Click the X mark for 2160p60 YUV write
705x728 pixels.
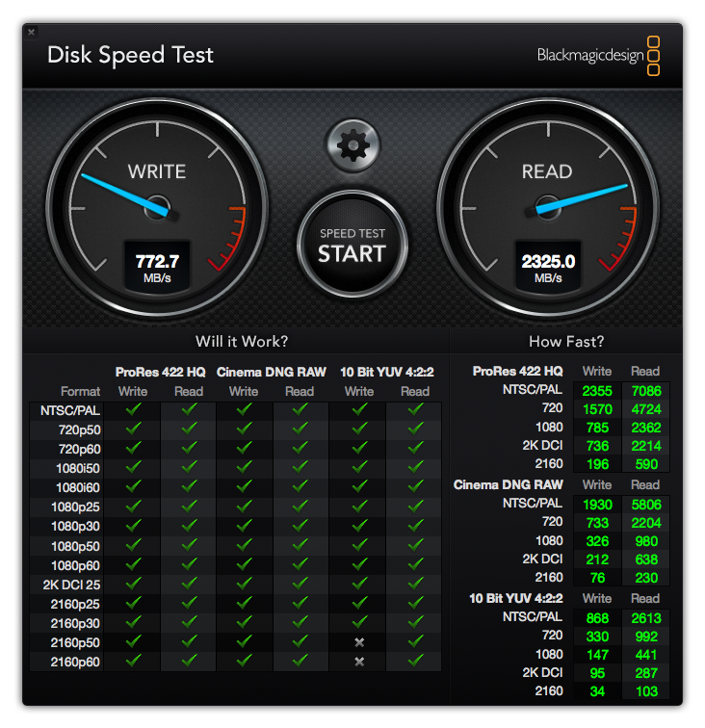point(359,662)
